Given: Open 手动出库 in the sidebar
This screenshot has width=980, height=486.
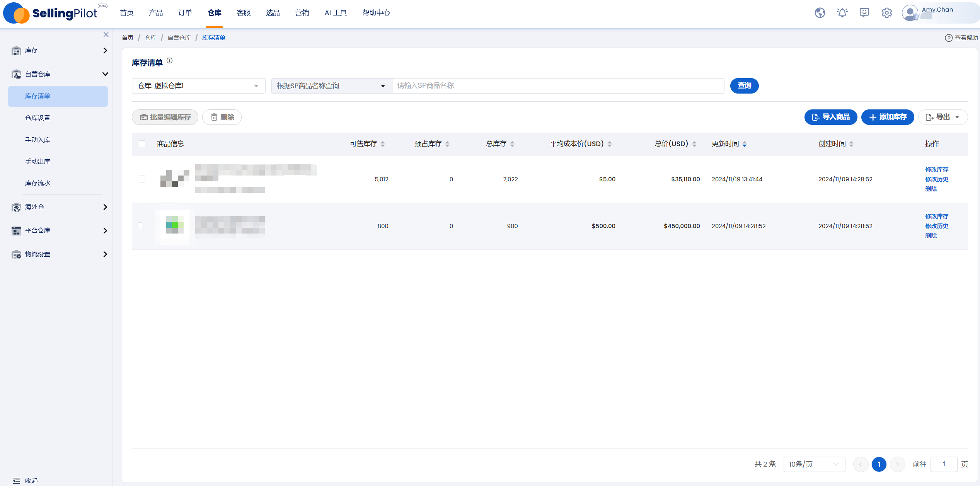Looking at the screenshot, I should 37,161.
